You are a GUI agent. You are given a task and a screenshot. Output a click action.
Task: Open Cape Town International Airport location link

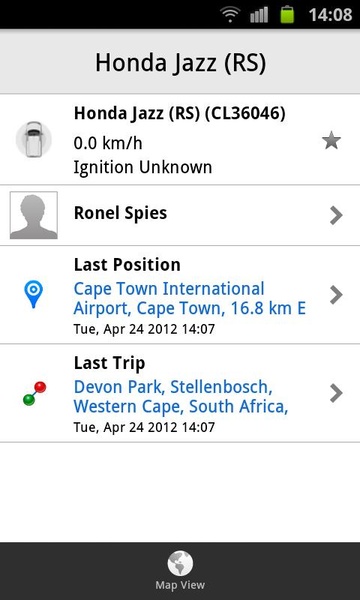pos(189,298)
